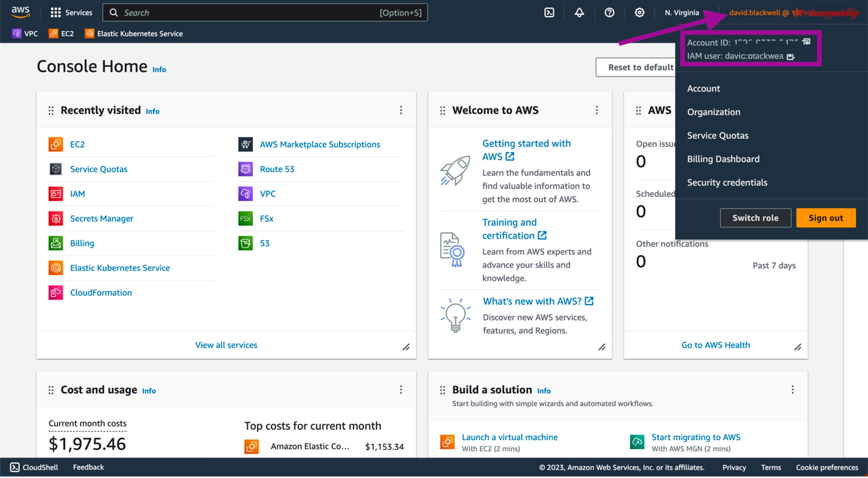Click the Secrets Manager service icon

tap(56, 219)
